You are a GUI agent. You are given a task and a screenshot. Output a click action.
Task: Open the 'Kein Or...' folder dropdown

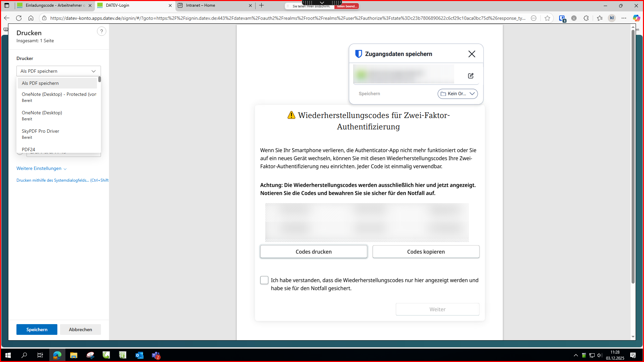(x=458, y=94)
